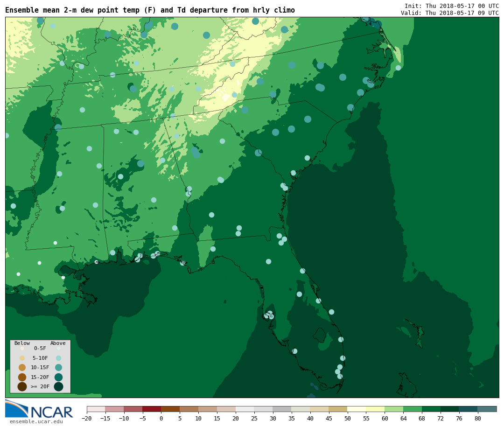Pick the 25 to 30 light gray colorbar segment

[x=264, y=409]
